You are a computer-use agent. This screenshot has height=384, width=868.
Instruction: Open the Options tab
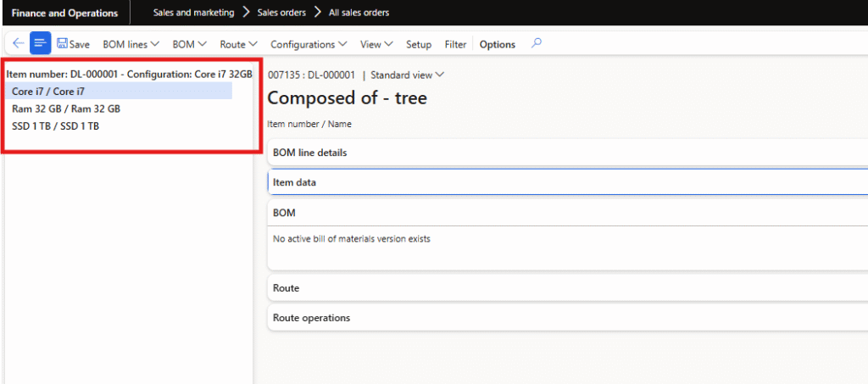click(497, 44)
